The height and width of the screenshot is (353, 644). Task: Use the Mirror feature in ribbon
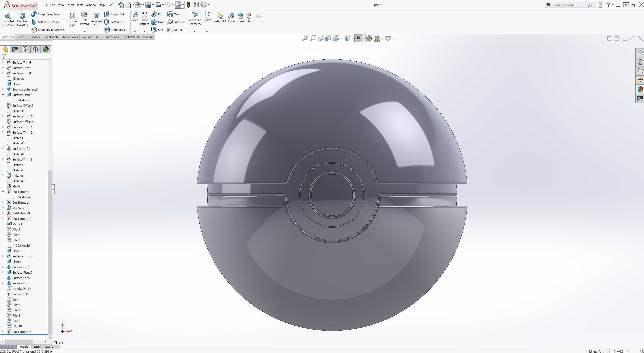tap(175, 30)
